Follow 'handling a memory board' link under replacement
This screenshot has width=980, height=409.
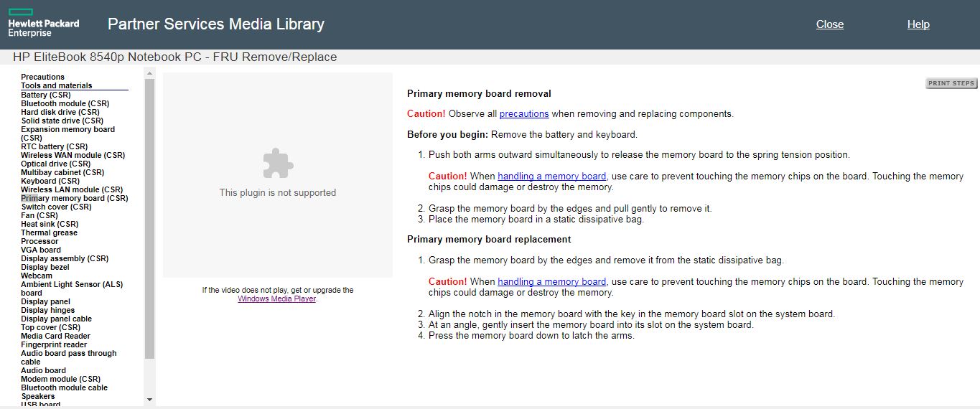pos(552,282)
